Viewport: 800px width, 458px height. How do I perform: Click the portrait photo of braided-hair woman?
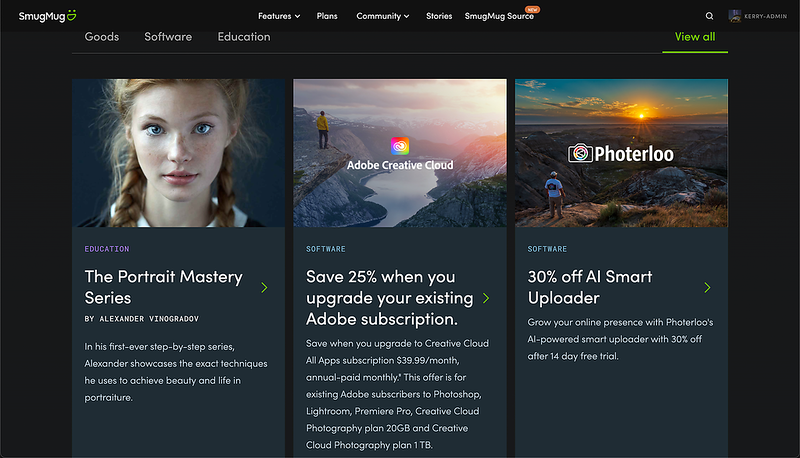[178, 152]
